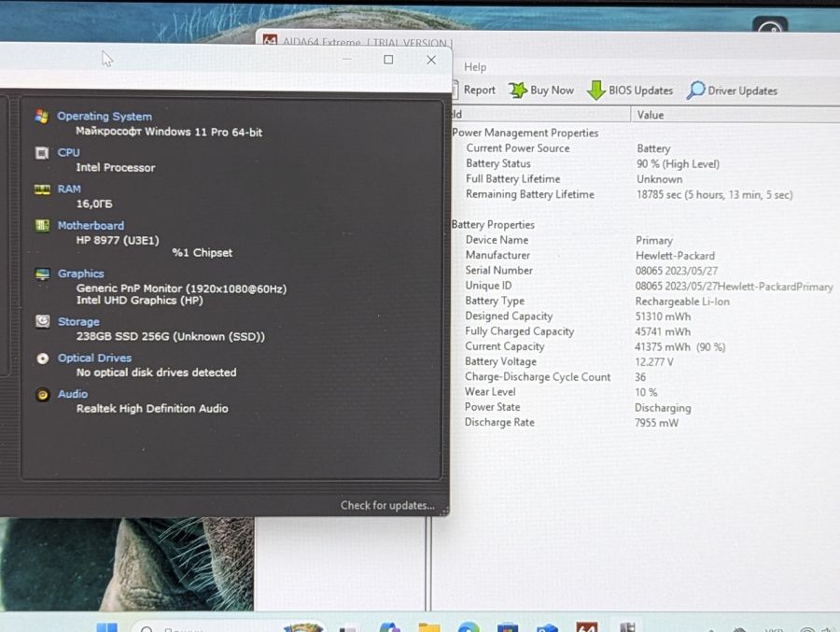Click the Storage hard drive icon
840x632 pixels.
(x=42, y=321)
